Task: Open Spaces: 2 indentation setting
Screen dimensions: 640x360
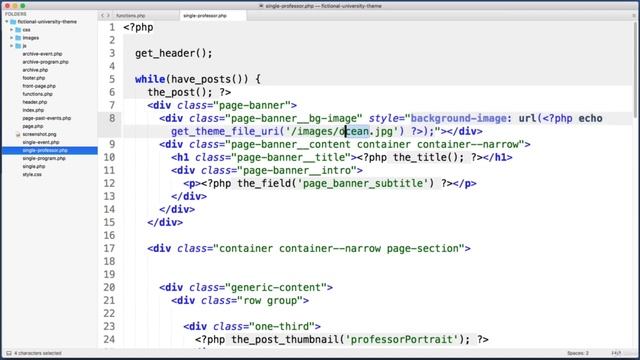Action: click(x=578, y=353)
